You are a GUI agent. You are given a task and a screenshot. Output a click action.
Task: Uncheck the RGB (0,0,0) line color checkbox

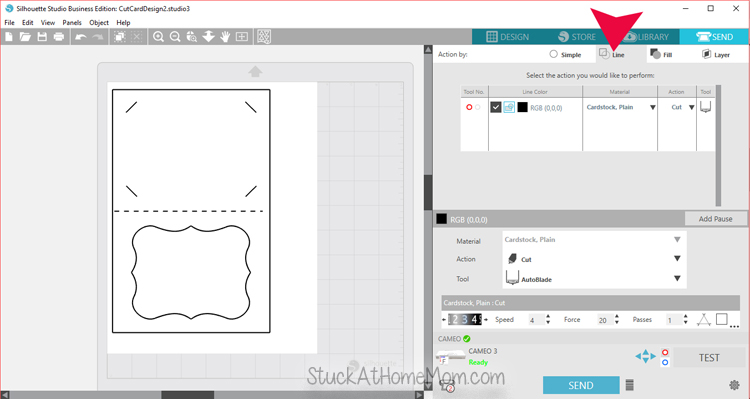click(496, 108)
